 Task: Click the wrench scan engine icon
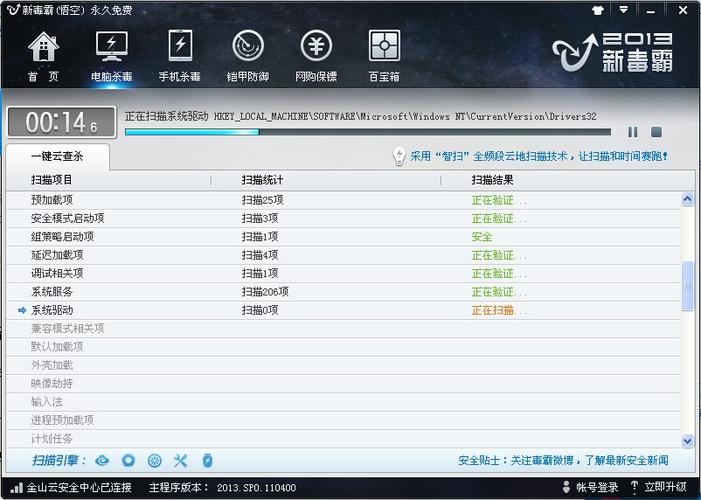(x=181, y=460)
